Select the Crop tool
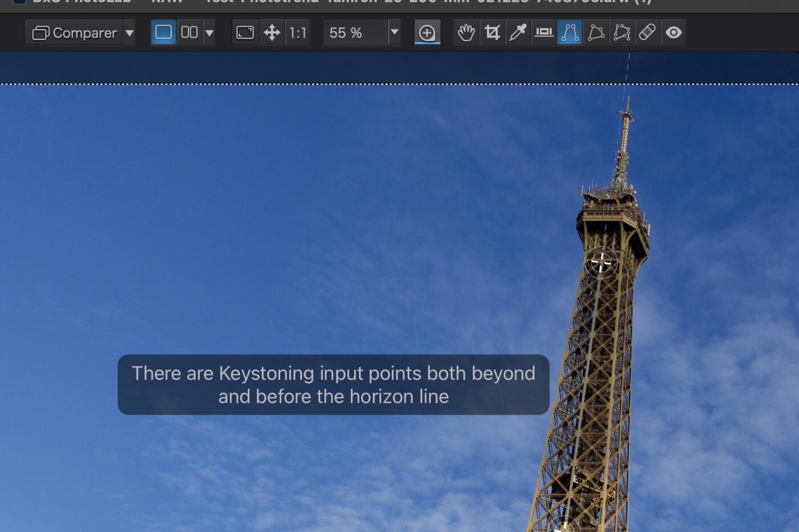Screen dimensions: 799x532 (x=492, y=33)
